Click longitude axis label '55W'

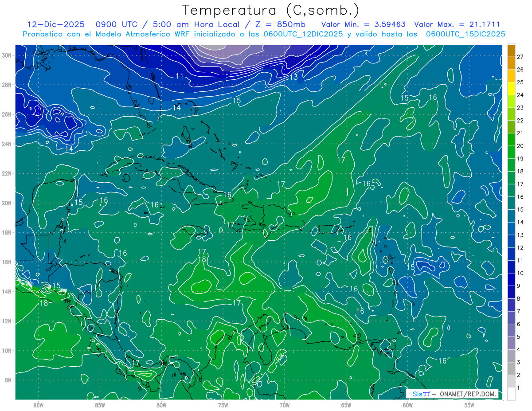pyautogui.click(x=469, y=405)
